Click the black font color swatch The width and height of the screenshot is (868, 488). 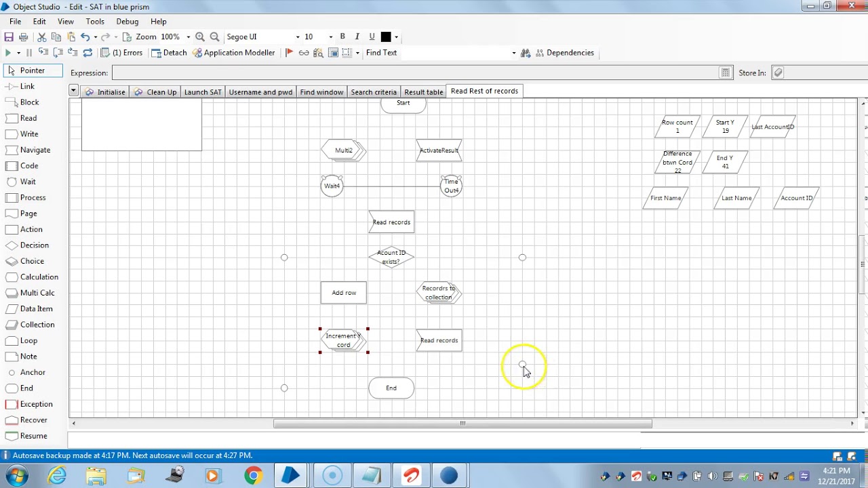386,37
